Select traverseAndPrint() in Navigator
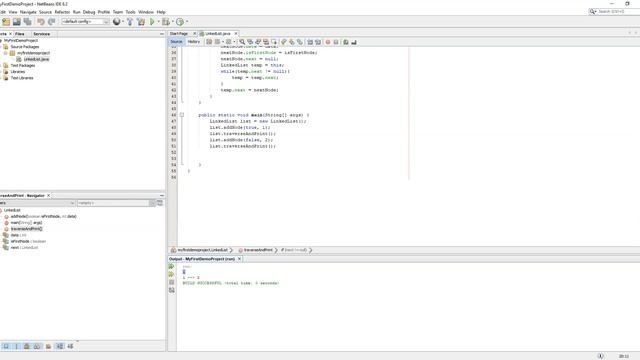This screenshot has width=640, height=360. point(27,229)
